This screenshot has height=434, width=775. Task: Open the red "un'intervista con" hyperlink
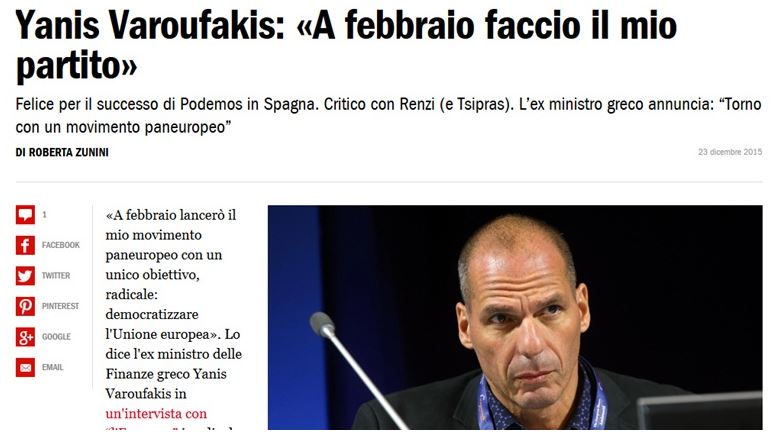tap(156, 414)
